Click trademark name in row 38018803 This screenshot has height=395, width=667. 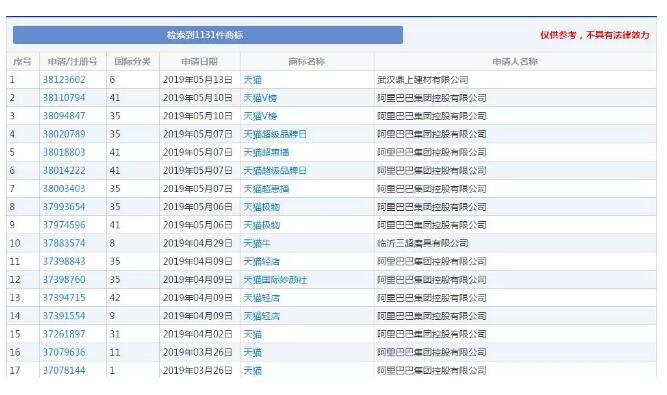266,152
